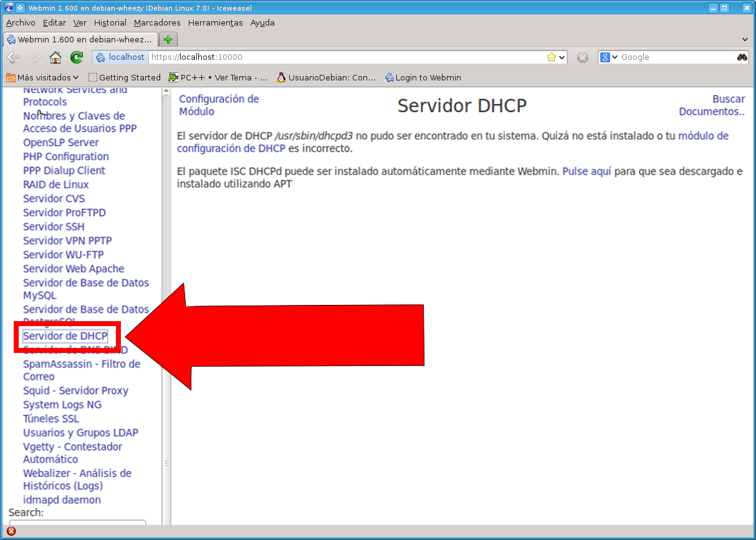Image resolution: width=756 pixels, height=540 pixels.
Task: Click the Pulse aquí install link
Action: tap(587, 171)
